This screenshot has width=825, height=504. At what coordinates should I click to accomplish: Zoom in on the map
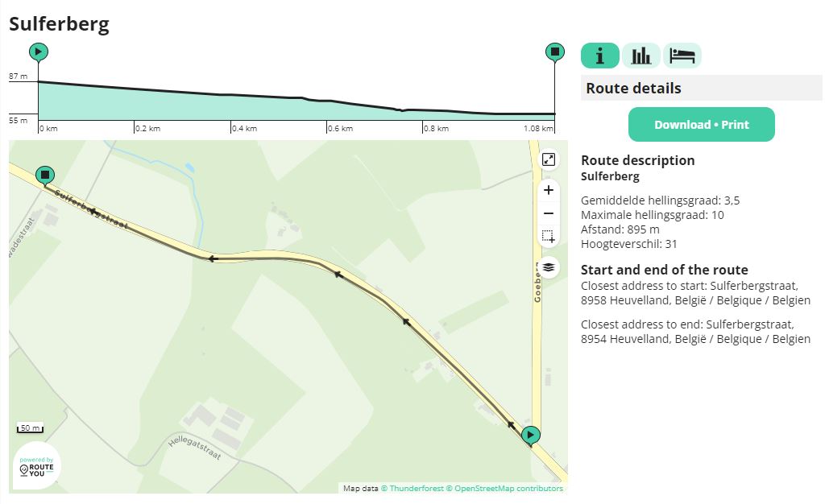(x=549, y=190)
